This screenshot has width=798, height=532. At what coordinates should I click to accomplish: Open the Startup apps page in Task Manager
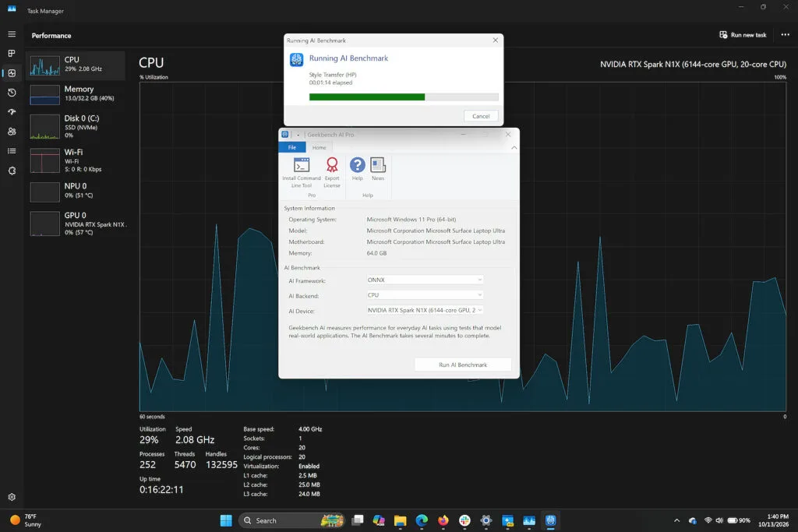pos(12,112)
